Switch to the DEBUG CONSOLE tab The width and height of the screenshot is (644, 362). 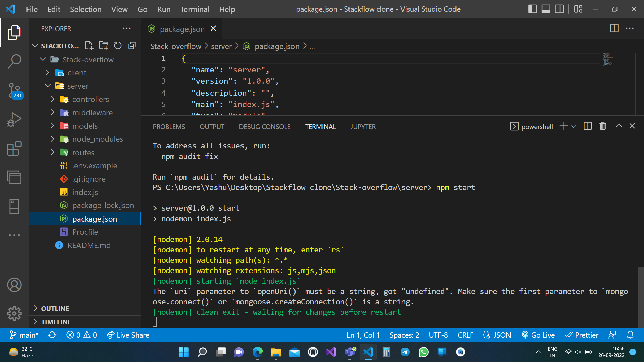pos(265,127)
